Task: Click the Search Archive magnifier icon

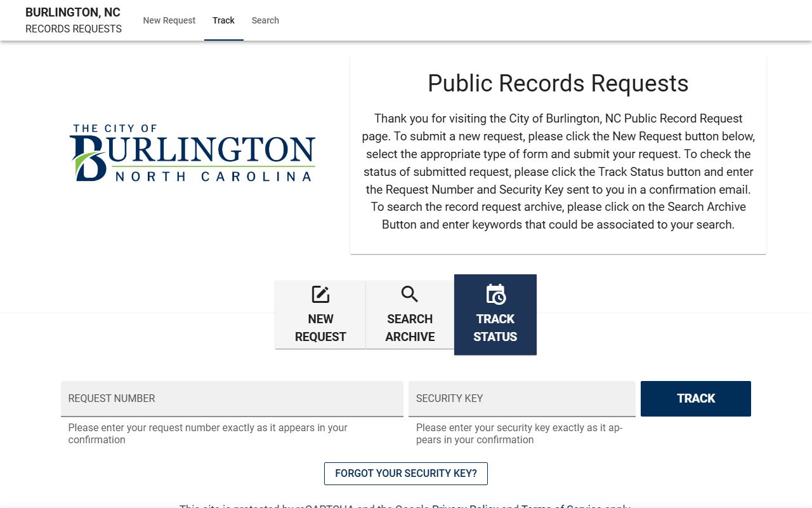Action: (410, 295)
